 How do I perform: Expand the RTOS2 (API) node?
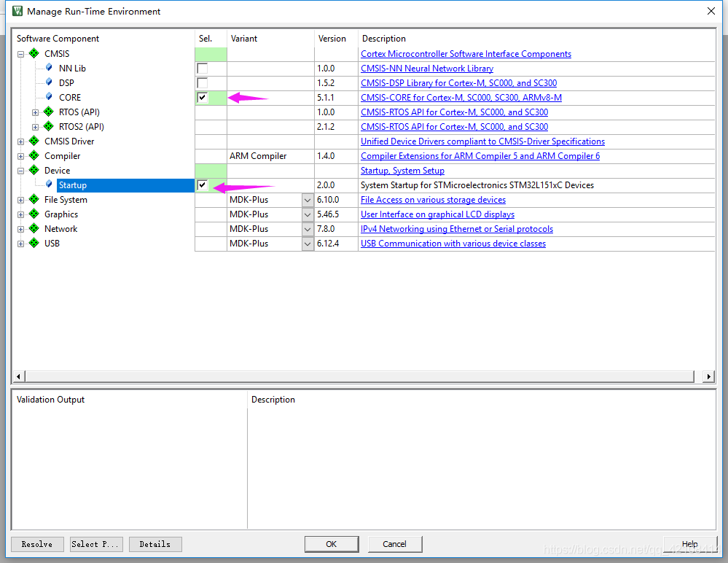35,127
